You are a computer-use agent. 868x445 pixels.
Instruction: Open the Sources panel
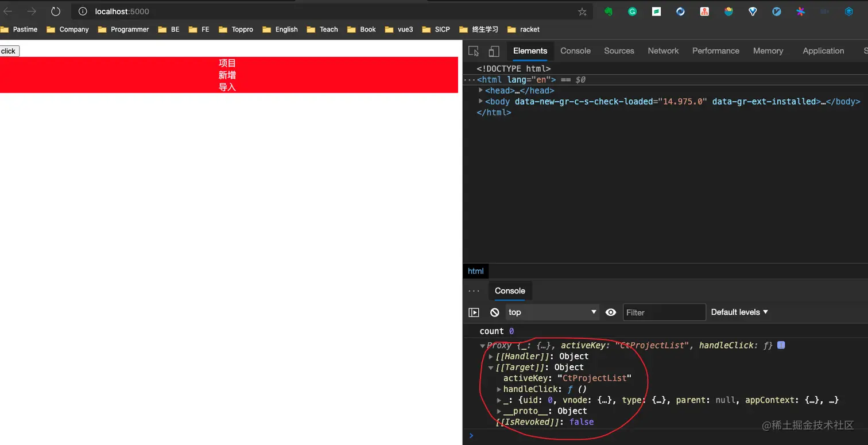619,51
